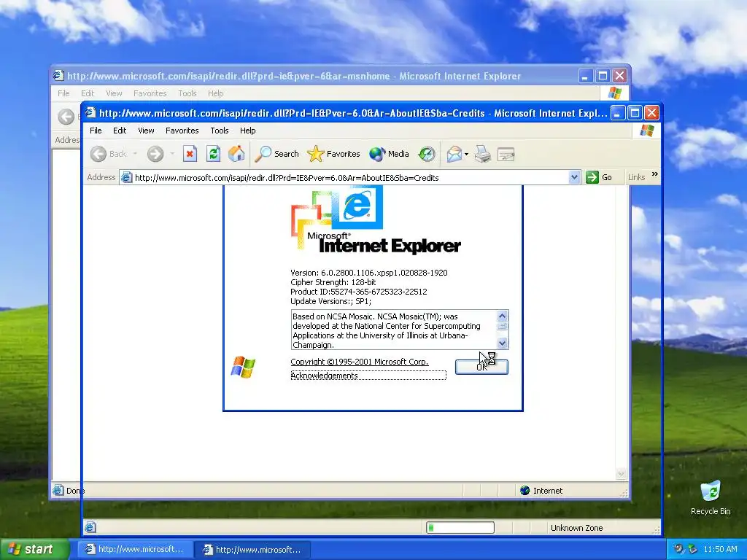The height and width of the screenshot is (560, 747).
Task: Open the Mail dropdown arrow
Action: (466, 154)
